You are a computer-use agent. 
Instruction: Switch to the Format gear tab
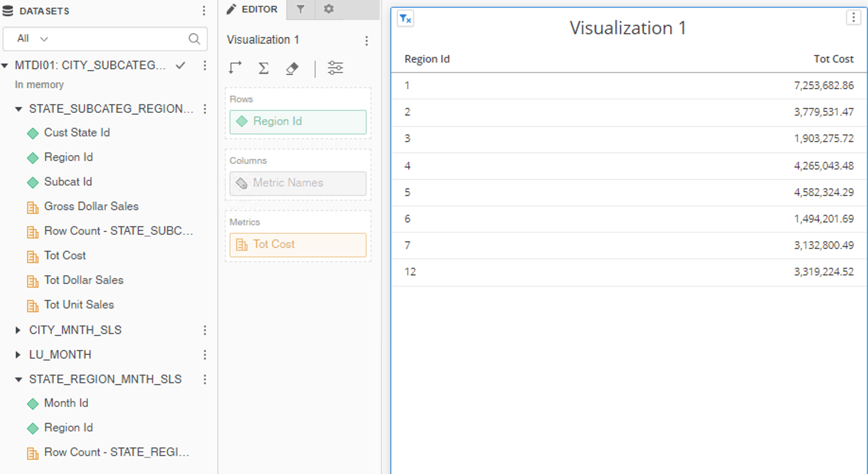point(329,9)
